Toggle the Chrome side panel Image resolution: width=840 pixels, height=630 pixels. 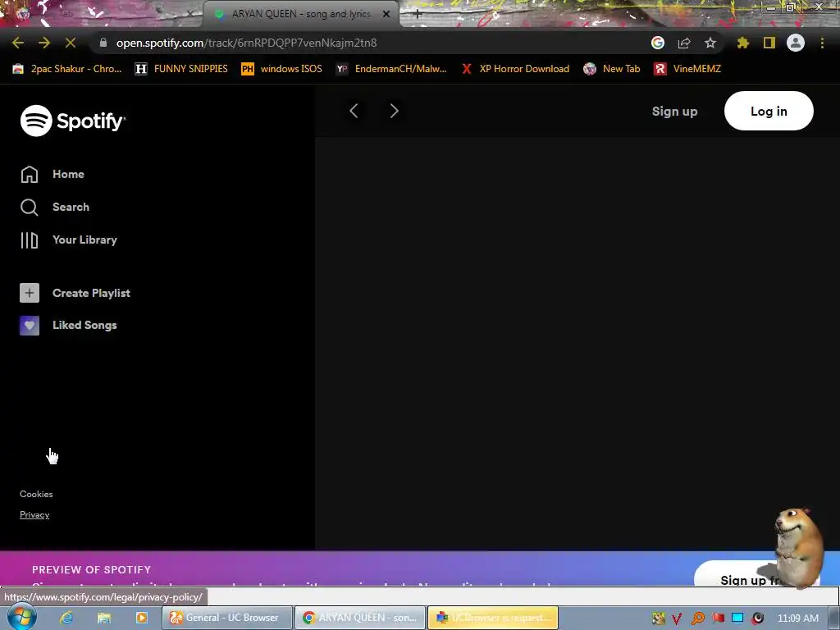pos(769,43)
